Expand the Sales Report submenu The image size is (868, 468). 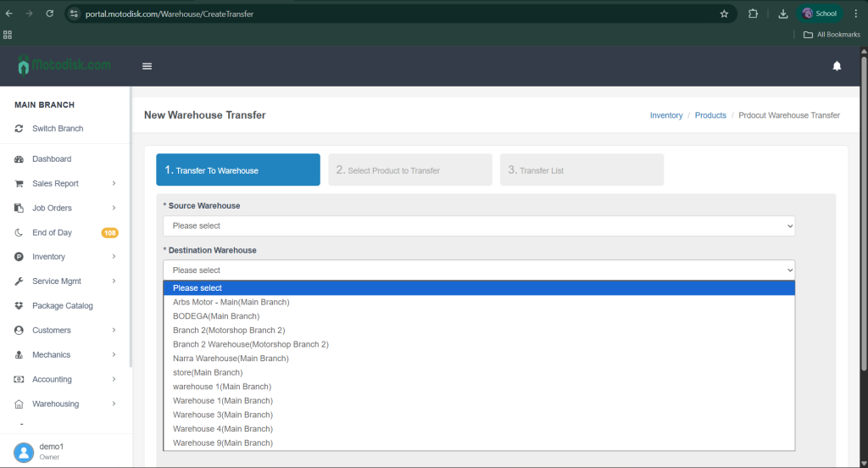[x=55, y=183]
